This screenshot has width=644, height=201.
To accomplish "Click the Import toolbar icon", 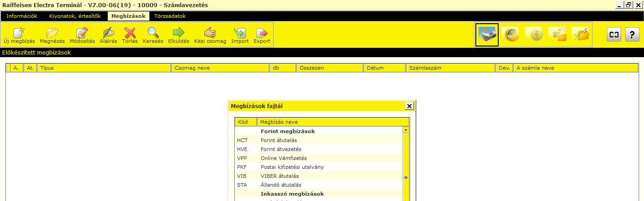I will pos(240,35).
